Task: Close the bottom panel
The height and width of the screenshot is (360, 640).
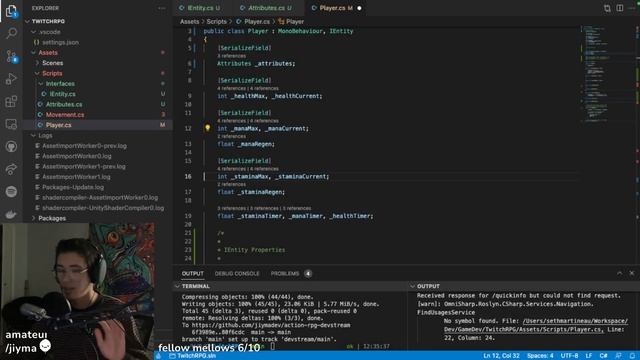Action: point(632,273)
